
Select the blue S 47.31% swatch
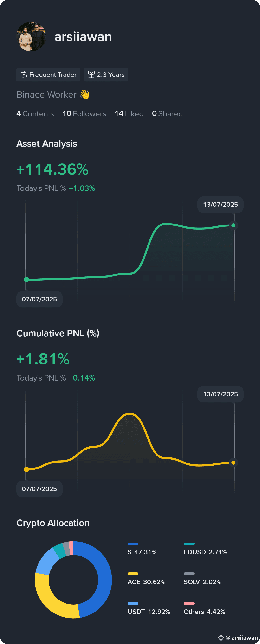(133, 544)
